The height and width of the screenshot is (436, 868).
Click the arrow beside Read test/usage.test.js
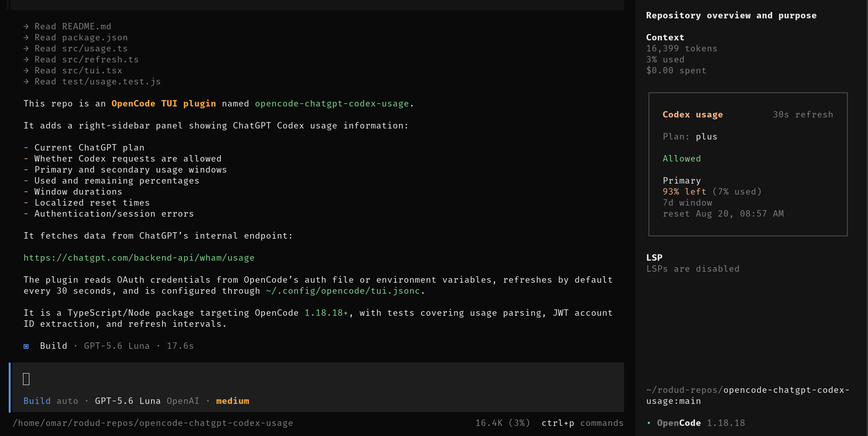[x=26, y=82]
